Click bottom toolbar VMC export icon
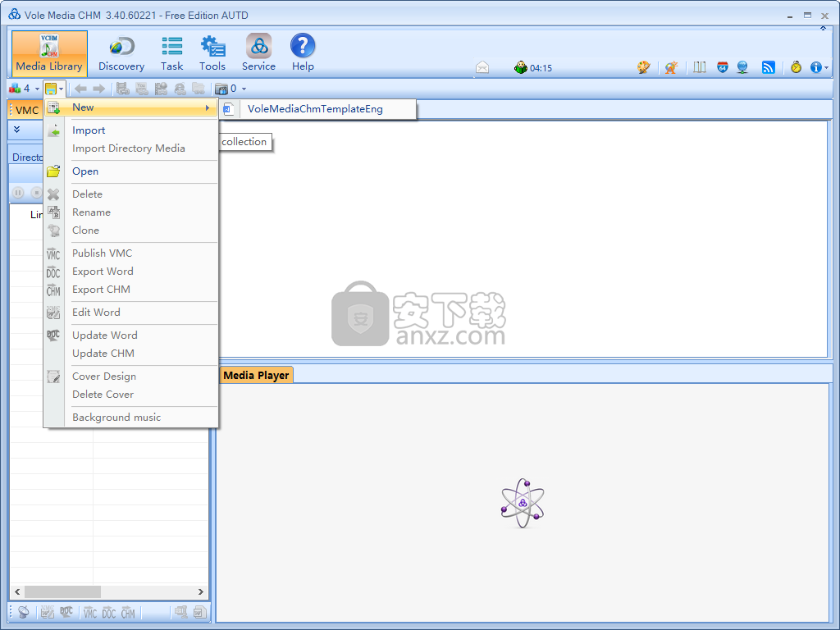 click(x=90, y=613)
